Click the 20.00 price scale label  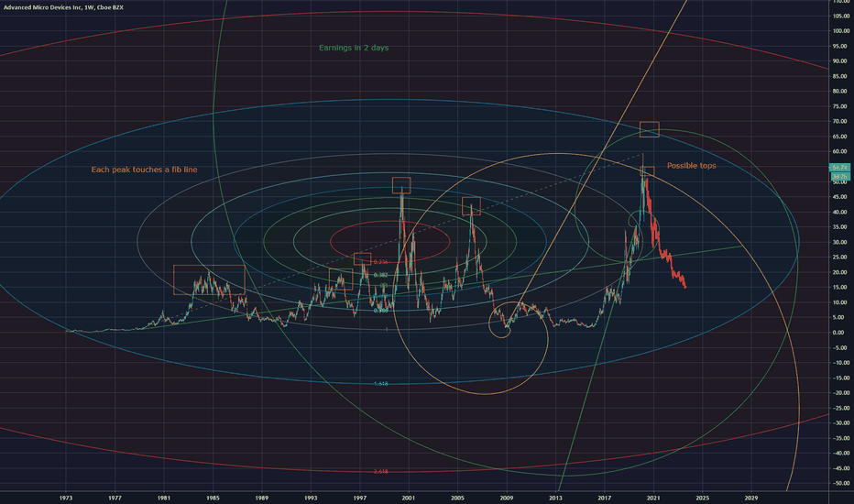841,272
